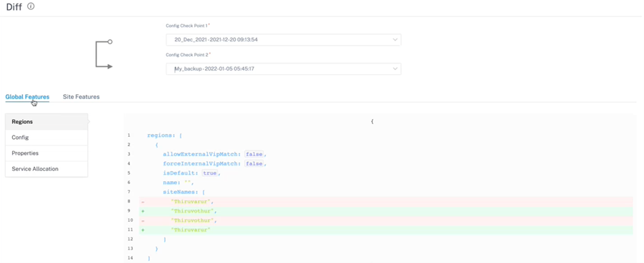Click the added "Thiruvothur" line 9

point(386,211)
